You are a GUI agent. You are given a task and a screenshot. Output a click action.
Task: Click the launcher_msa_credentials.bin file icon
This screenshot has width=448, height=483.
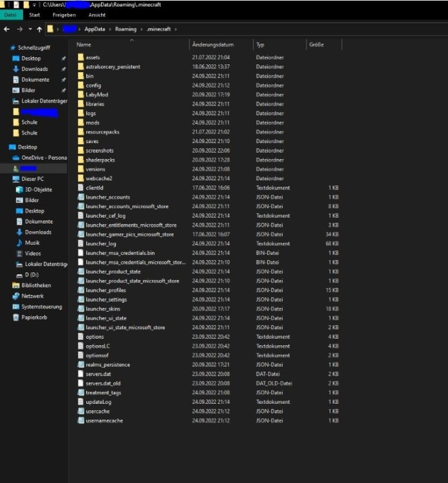click(80, 253)
